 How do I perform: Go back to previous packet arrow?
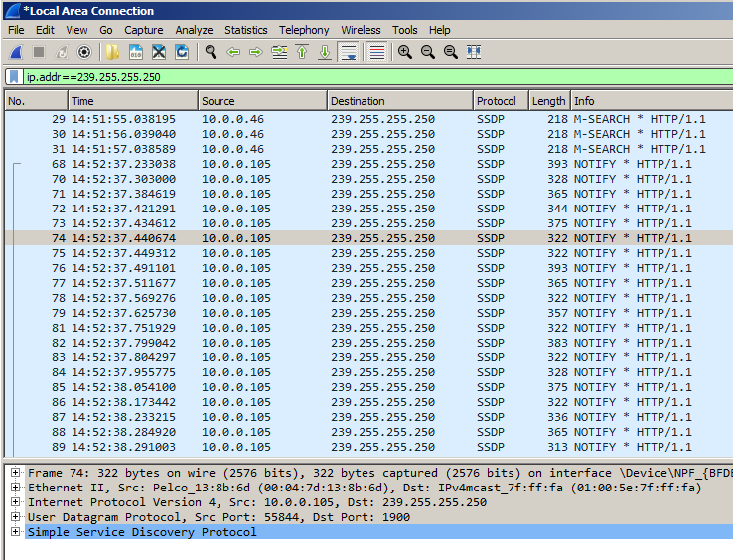pyautogui.click(x=233, y=52)
